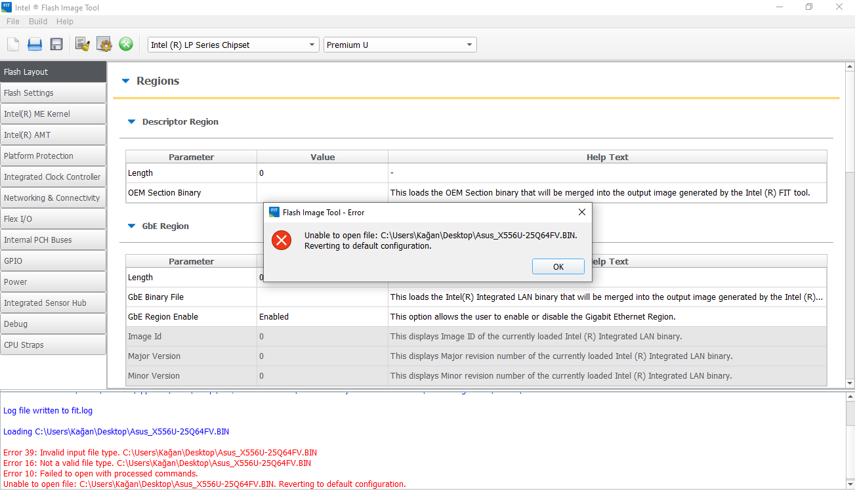Click the Save floppy disk icon
Image resolution: width=855 pixels, height=504 pixels.
point(56,45)
